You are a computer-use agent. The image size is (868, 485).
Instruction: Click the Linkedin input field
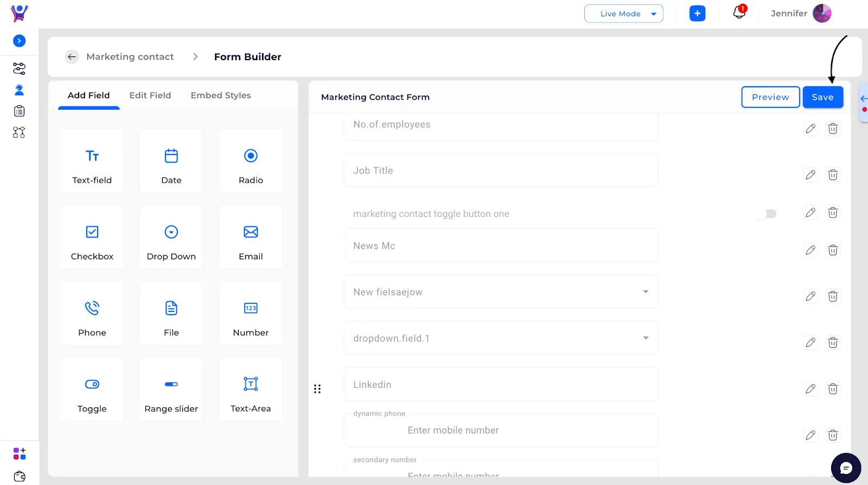[501, 384]
